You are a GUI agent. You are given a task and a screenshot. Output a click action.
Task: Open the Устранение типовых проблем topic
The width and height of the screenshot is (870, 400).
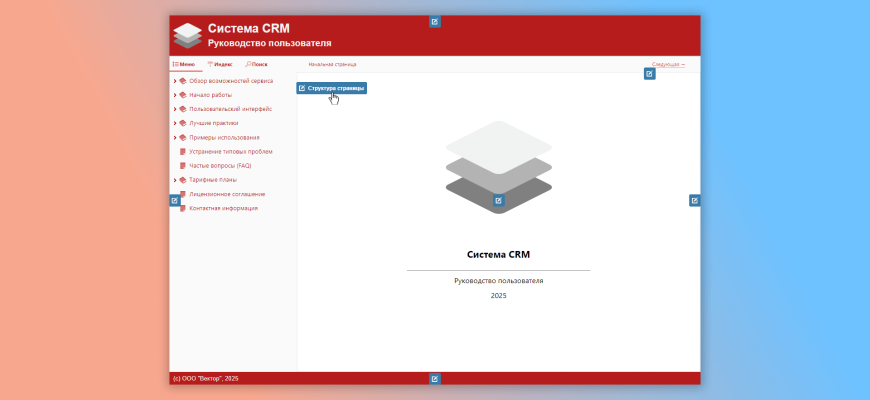(x=231, y=152)
